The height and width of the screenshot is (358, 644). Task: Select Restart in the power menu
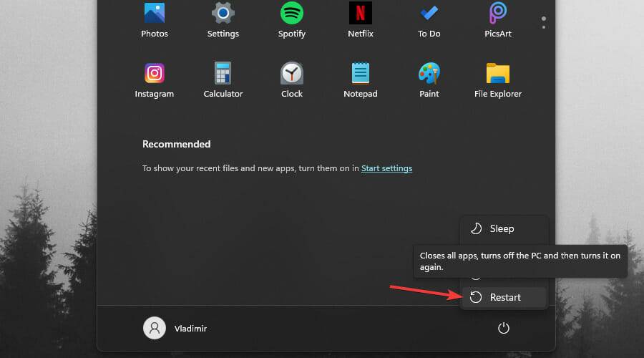click(x=504, y=297)
